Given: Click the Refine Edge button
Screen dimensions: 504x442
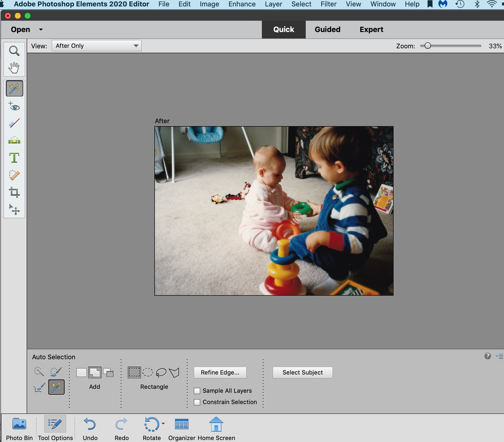Looking at the screenshot, I should pos(219,372).
